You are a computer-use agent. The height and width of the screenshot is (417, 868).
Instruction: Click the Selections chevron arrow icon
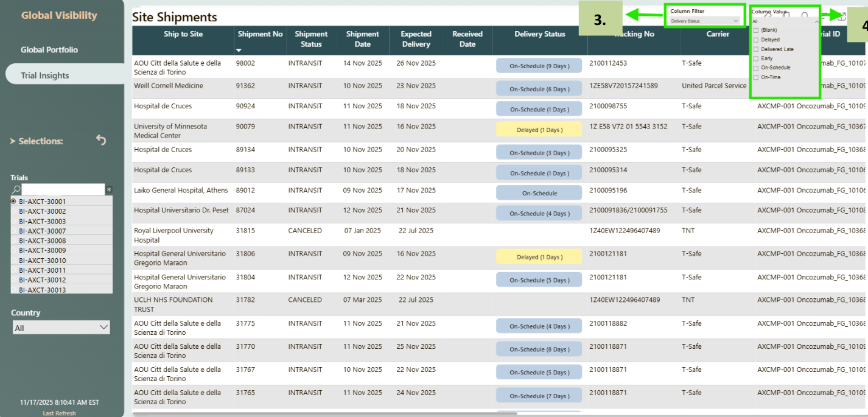[x=13, y=141]
